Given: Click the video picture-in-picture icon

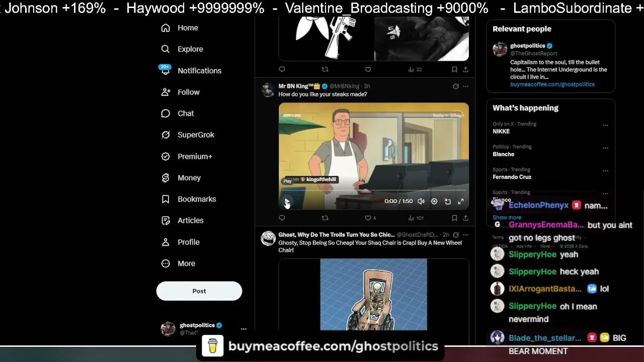Looking at the screenshot, I should pos(447,202).
